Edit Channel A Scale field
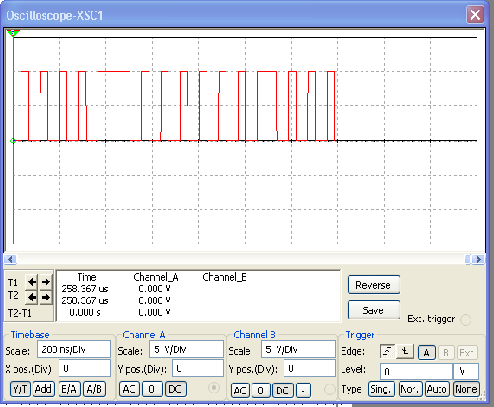494x407 pixels. point(186,349)
